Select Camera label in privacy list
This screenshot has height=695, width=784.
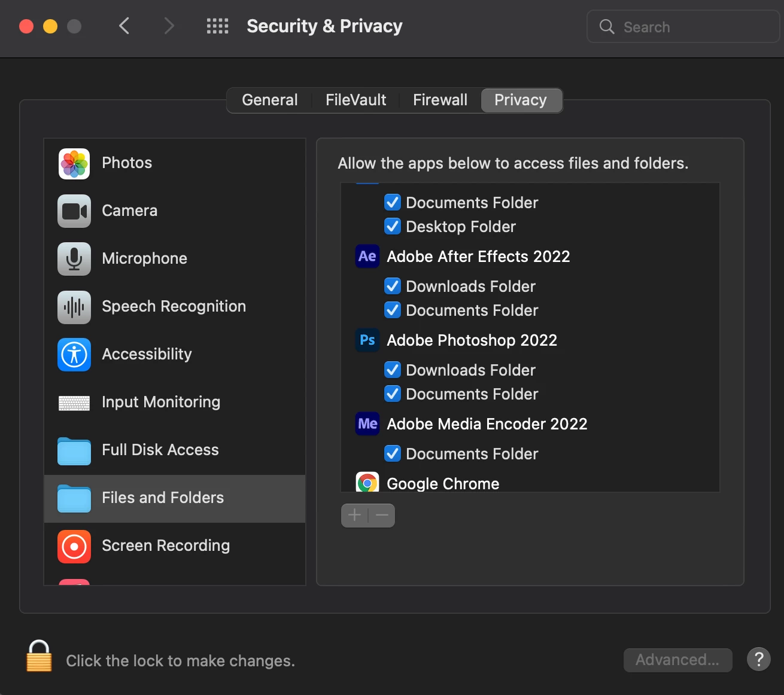click(x=129, y=211)
